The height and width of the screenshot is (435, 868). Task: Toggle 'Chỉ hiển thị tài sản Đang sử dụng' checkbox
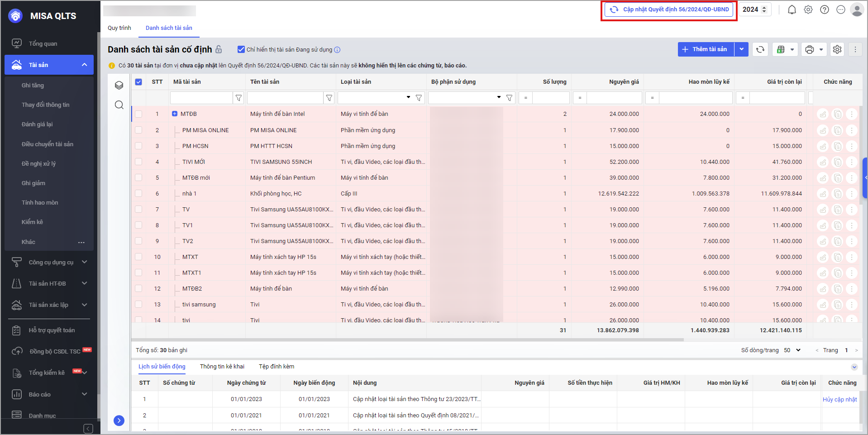(x=241, y=49)
